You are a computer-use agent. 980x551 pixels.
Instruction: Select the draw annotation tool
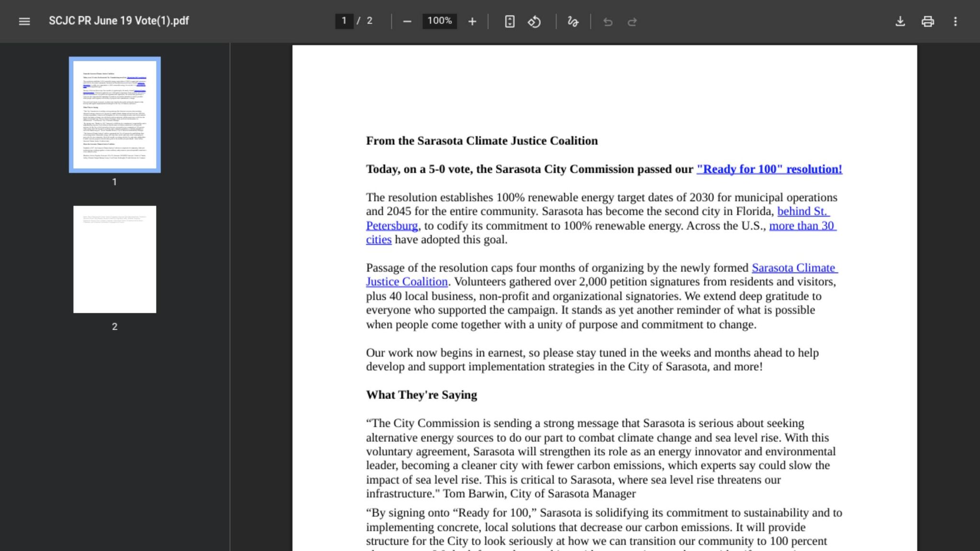pos(573,21)
